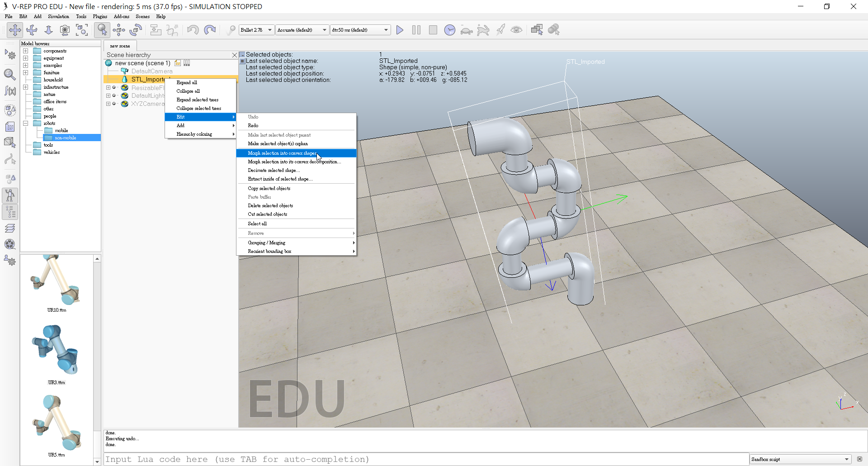Toggle visualization eye icon
868x466 pixels.
(517, 30)
